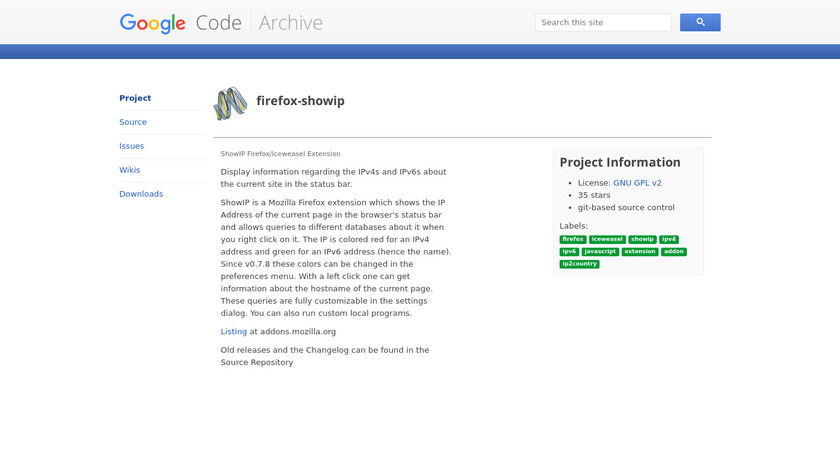Click the blue search magnifier button
Screen dimensions: 840x472
tap(700, 23)
